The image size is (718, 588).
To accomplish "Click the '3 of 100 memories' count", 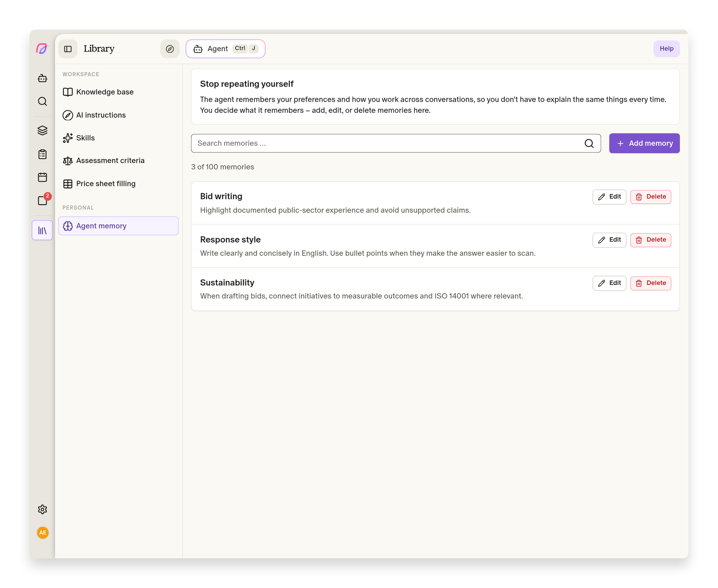I will click(222, 167).
